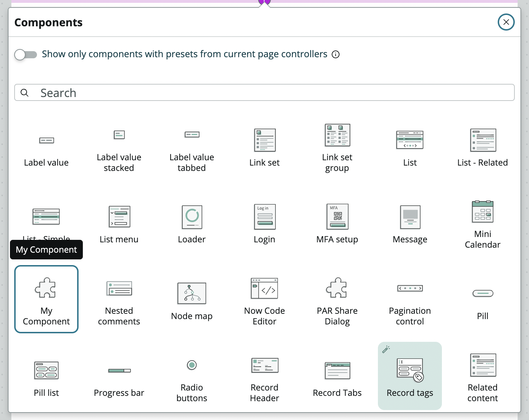Close the Components panel
The image size is (529, 420).
click(x=506, y=22)
